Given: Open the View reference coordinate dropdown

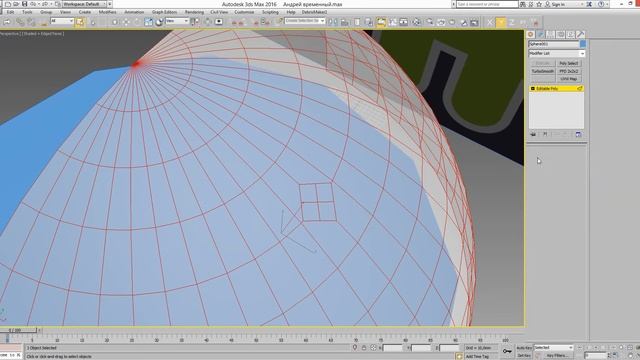Looking at the screenshot, I should point(177,21).
